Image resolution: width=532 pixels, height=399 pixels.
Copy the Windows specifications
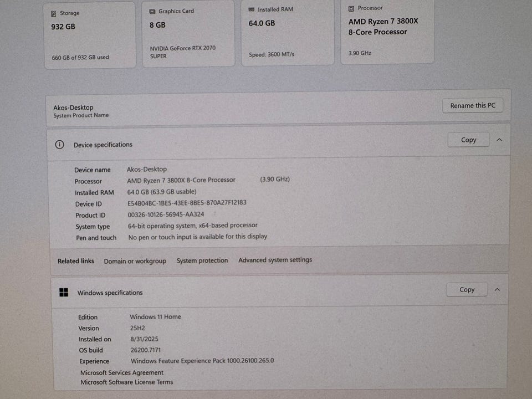[x=467, y=289]
